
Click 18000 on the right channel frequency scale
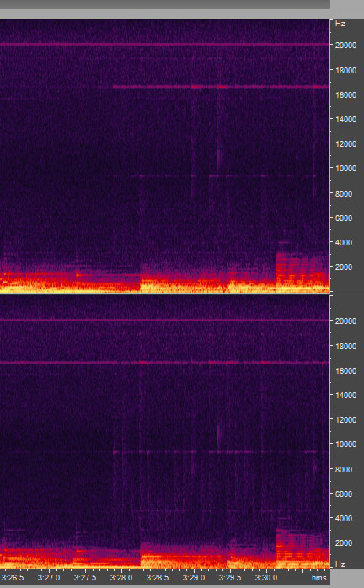[x=345, y=346]
